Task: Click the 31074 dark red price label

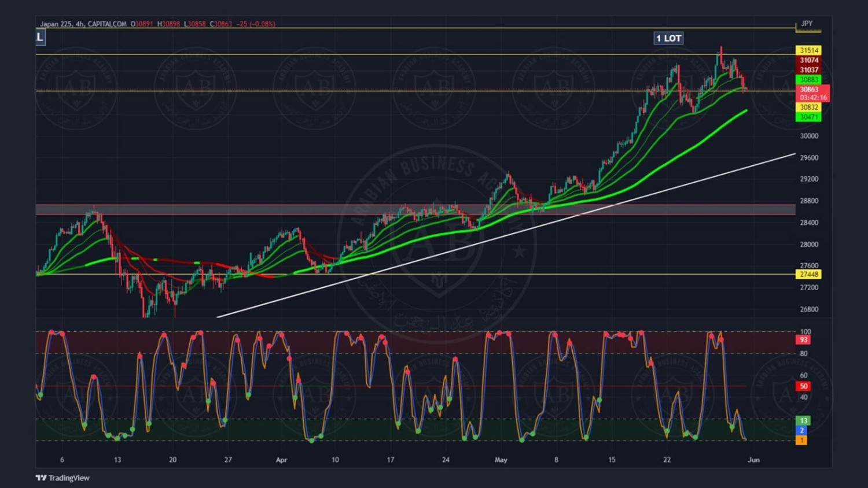Action: [x=808, y=60]
